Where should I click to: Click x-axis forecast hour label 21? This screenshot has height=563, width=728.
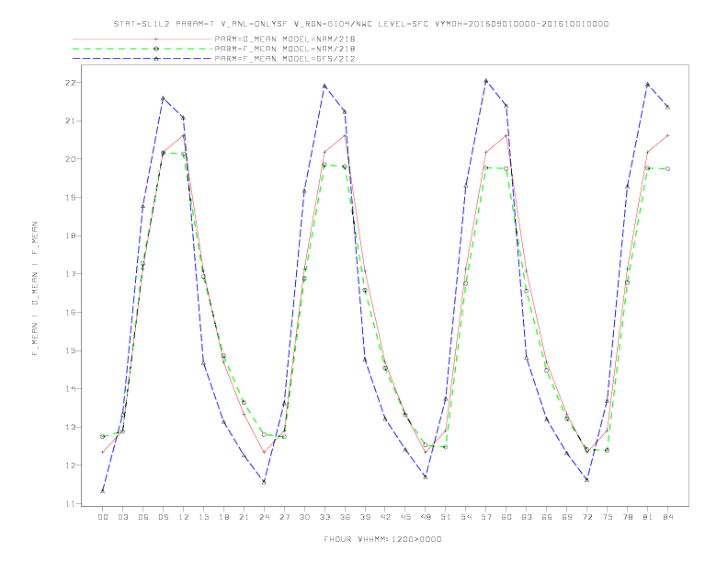[244, 517]
